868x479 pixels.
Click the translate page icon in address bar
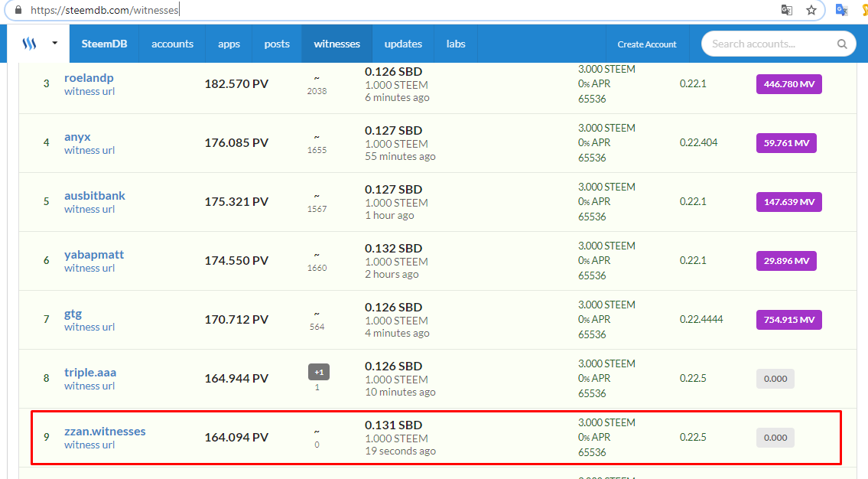coord(787,10)
